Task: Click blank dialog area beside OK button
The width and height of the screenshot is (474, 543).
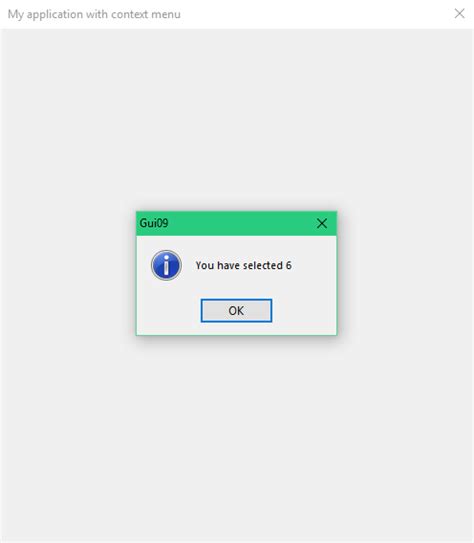Action: tap(304, 311)
